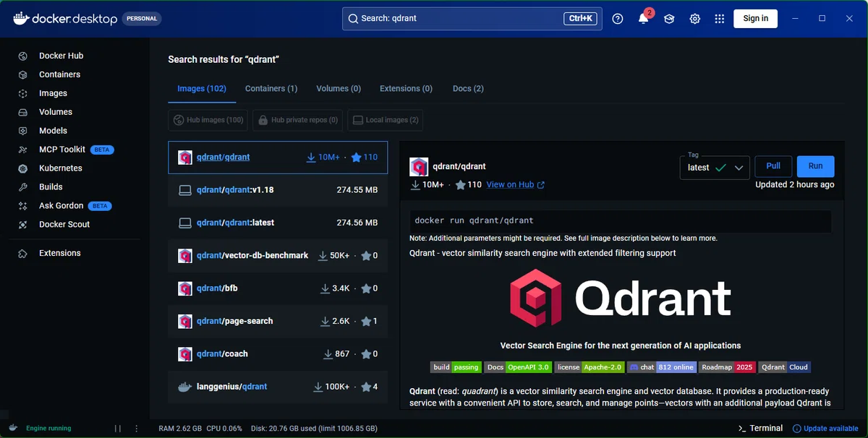Switch to the Images (102) tab
The height and width of the screenshot is (438, 868).
pyautogui.click(x=202, y=89)
